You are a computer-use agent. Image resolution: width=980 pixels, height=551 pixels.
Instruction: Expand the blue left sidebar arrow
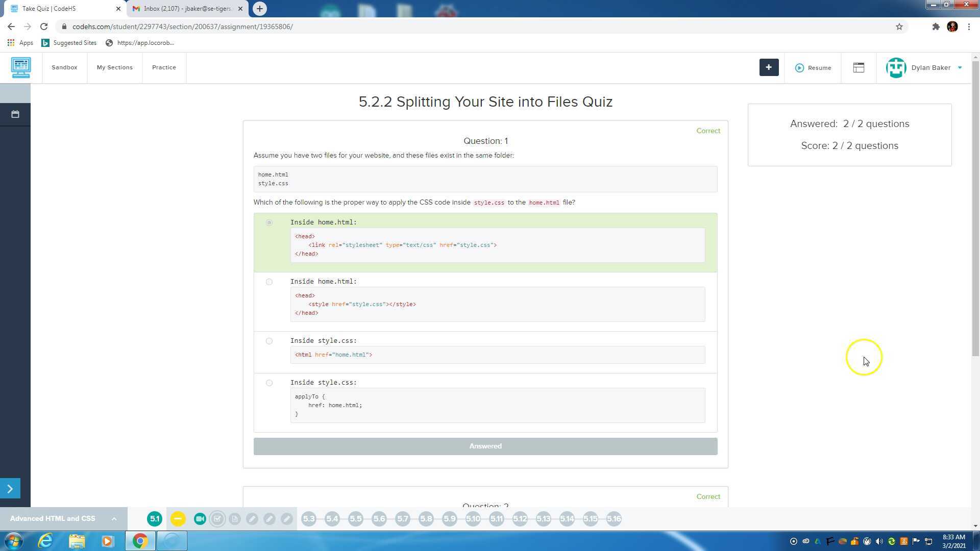(x=10, y=488)
